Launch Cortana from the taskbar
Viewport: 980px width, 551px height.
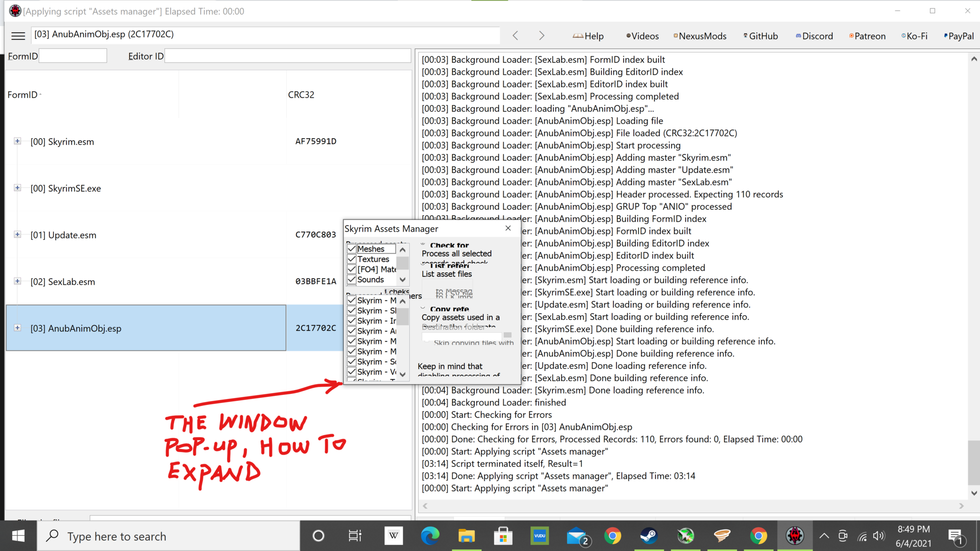click(x=318, y=536)
